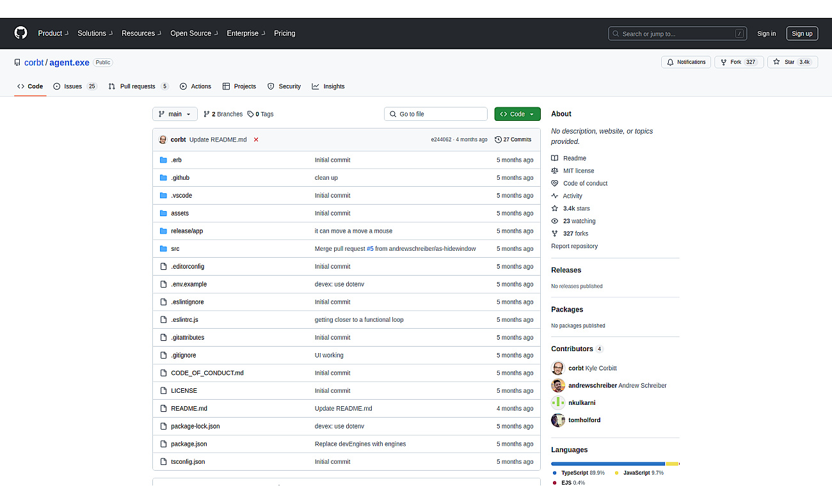
Task: Click the assets folder icon
Action: pyautogui.click(x=163, y=213)
